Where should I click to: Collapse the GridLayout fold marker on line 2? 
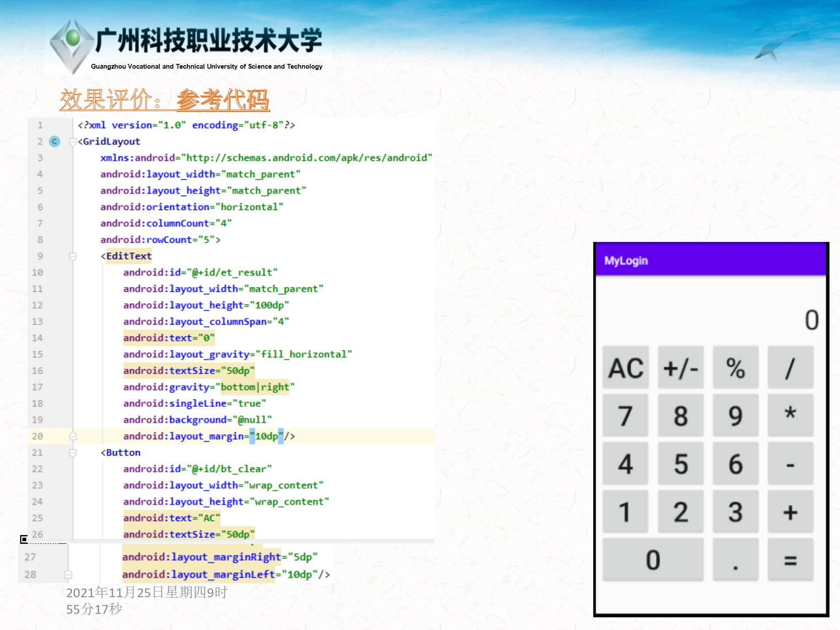(73, 141)
